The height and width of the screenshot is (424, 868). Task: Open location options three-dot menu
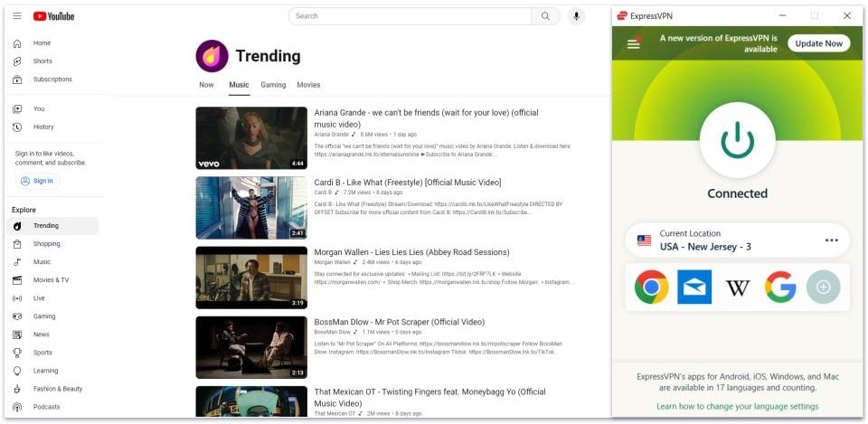tap(832, 240)
